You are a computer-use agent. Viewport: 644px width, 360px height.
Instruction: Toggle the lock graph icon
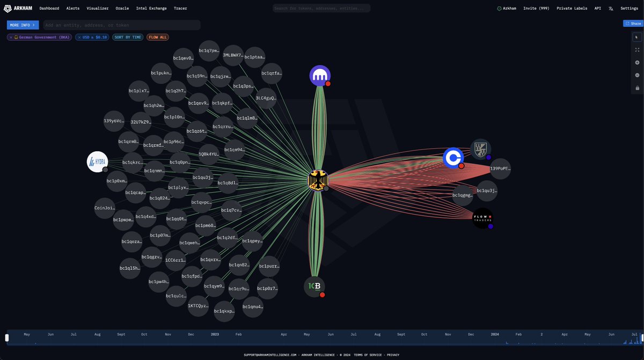(x=637, y=87)
